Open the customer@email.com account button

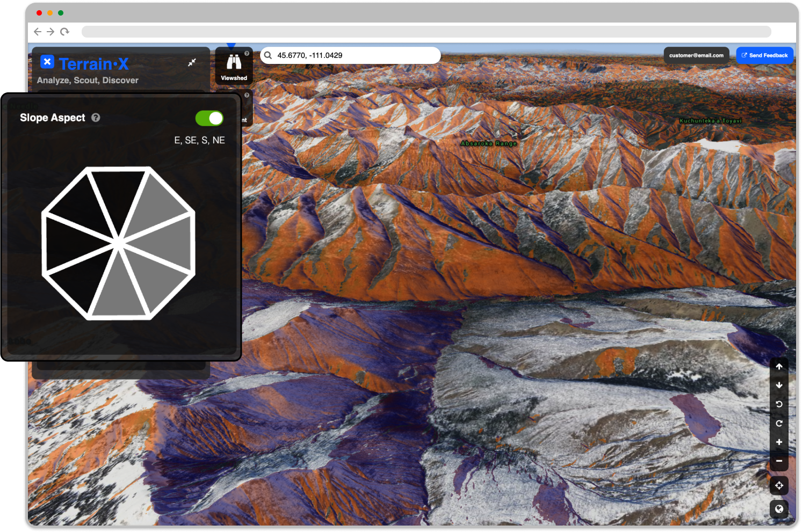tap(696, 55)
